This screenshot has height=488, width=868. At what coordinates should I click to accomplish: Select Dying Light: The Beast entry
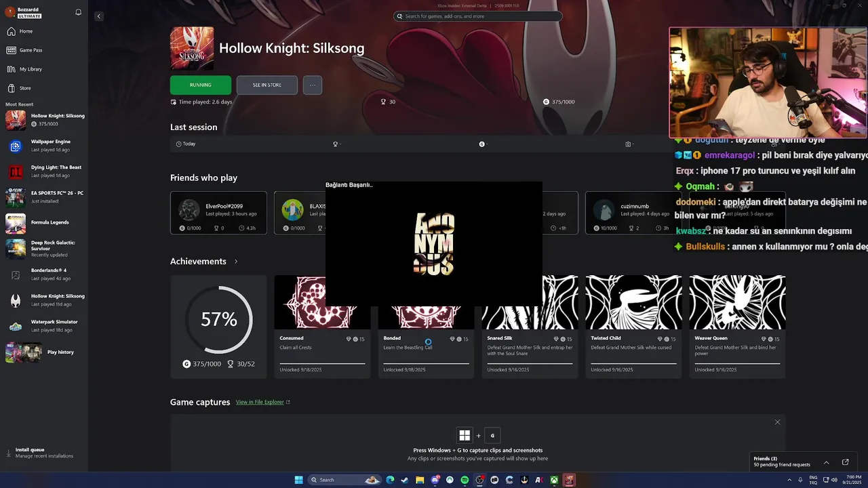[x=44, y=171]
